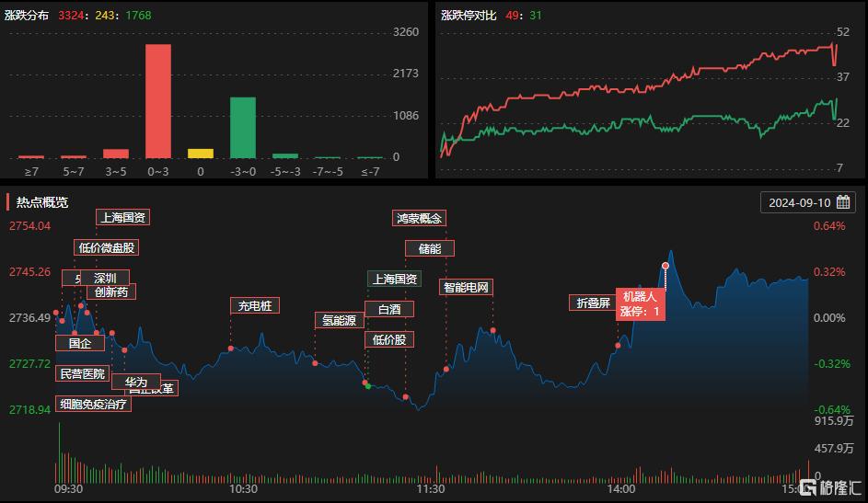
Task: Click the 2754.04 price axis label
Action: click(x=29, y=225)
